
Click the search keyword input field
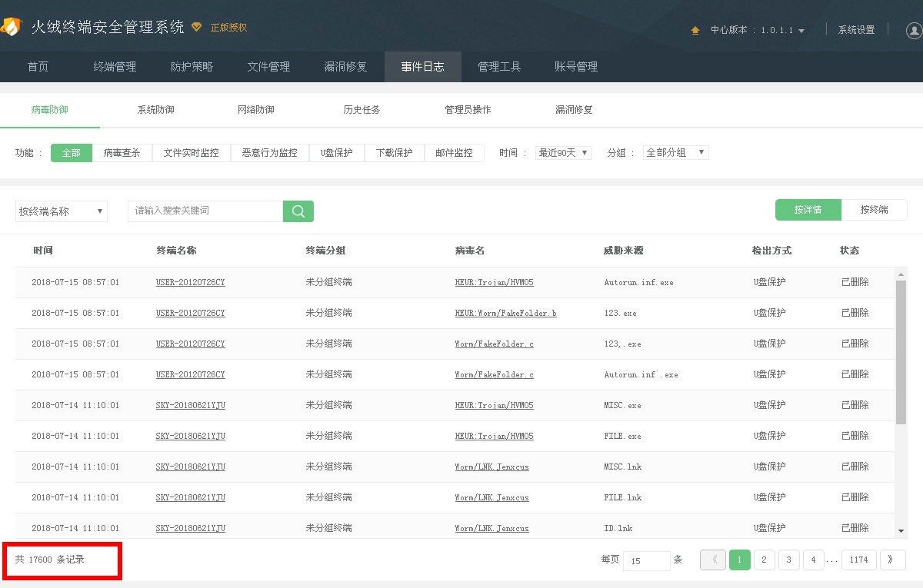click(205, 211)
